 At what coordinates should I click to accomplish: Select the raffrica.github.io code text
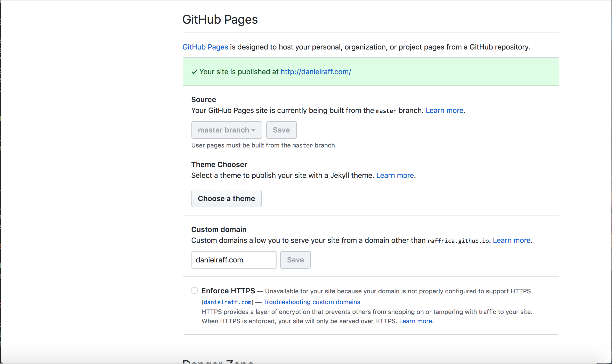(458, 241)
